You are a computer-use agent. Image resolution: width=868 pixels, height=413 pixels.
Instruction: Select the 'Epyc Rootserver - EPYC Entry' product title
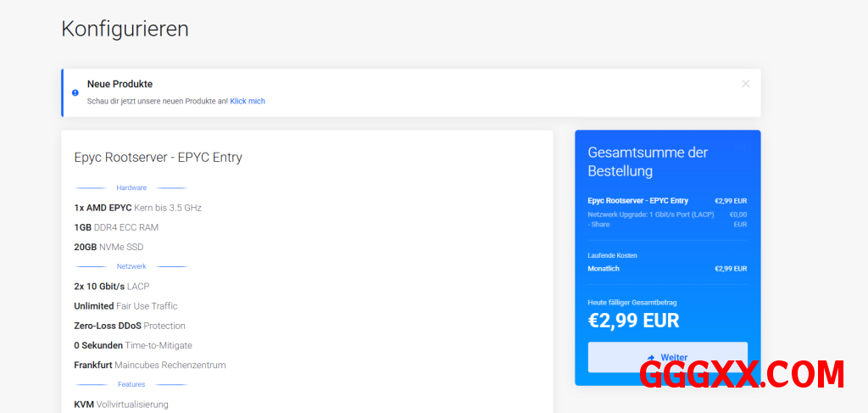[x=159, y=157]
